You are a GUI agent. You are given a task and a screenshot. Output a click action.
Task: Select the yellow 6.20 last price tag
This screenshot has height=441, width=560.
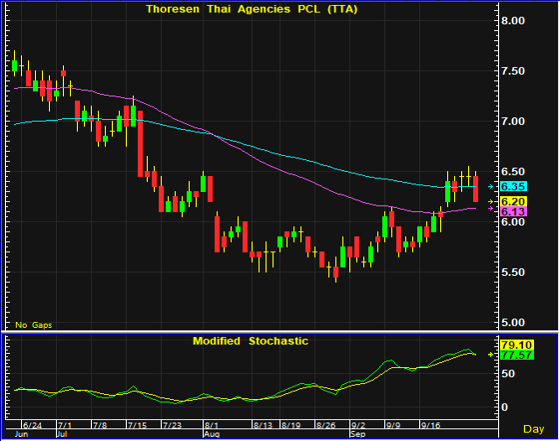(513, 201)
